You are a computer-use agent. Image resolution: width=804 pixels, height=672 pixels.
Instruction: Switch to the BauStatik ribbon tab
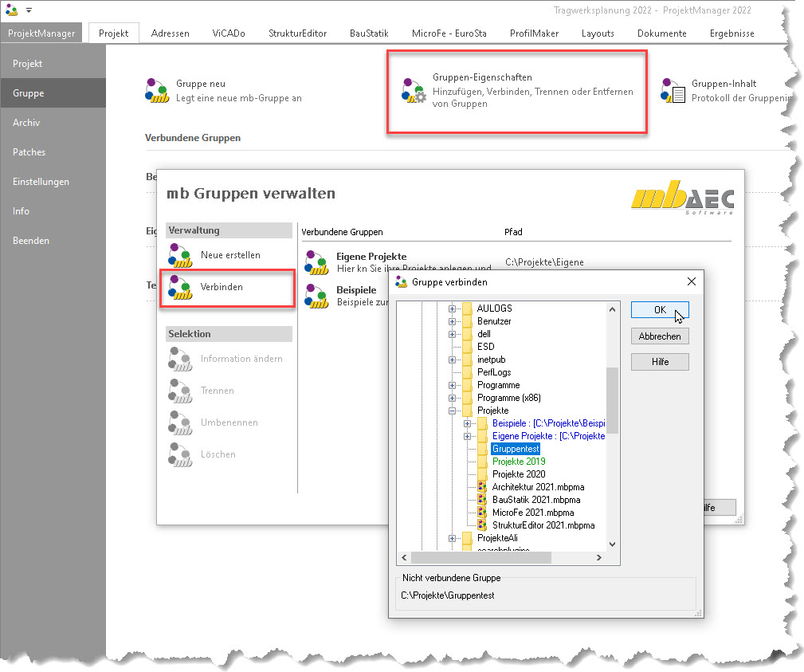[x=368, y=33]
